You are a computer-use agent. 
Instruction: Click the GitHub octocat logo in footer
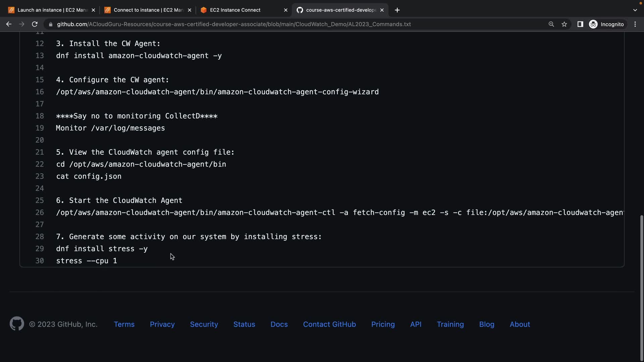pyautogui.click(x=17, y=324)
